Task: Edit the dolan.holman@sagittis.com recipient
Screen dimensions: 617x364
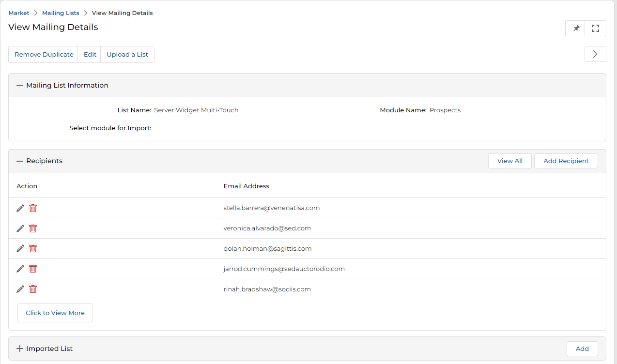Action: tap(20, 248)
